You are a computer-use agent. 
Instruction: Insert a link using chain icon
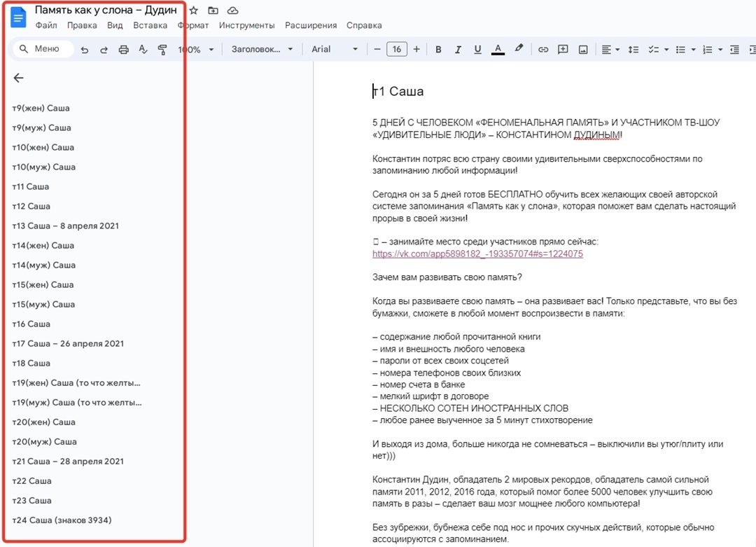[543, 49]
